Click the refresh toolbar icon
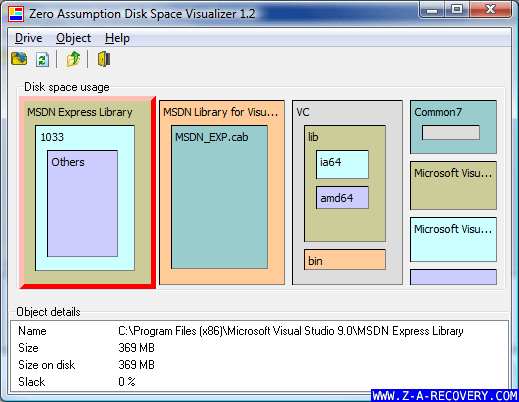The width and height of the screenshot is (519, 402). 43,60
